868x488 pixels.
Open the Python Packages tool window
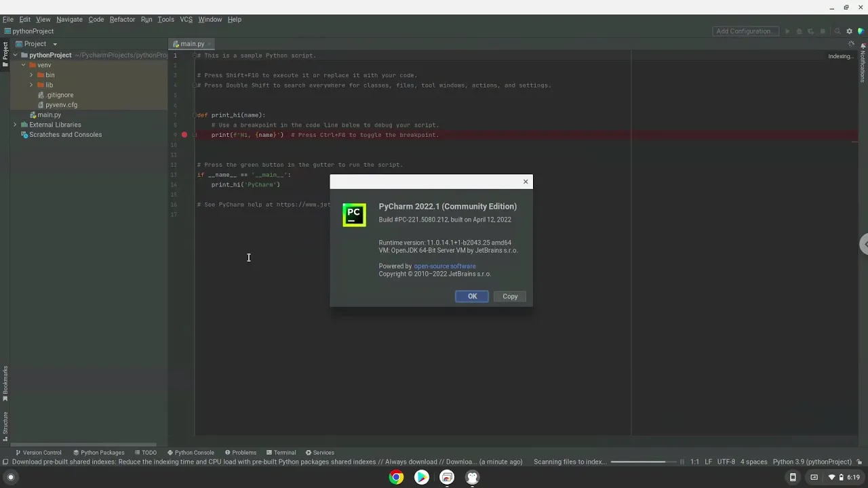[x=98, y=453]
